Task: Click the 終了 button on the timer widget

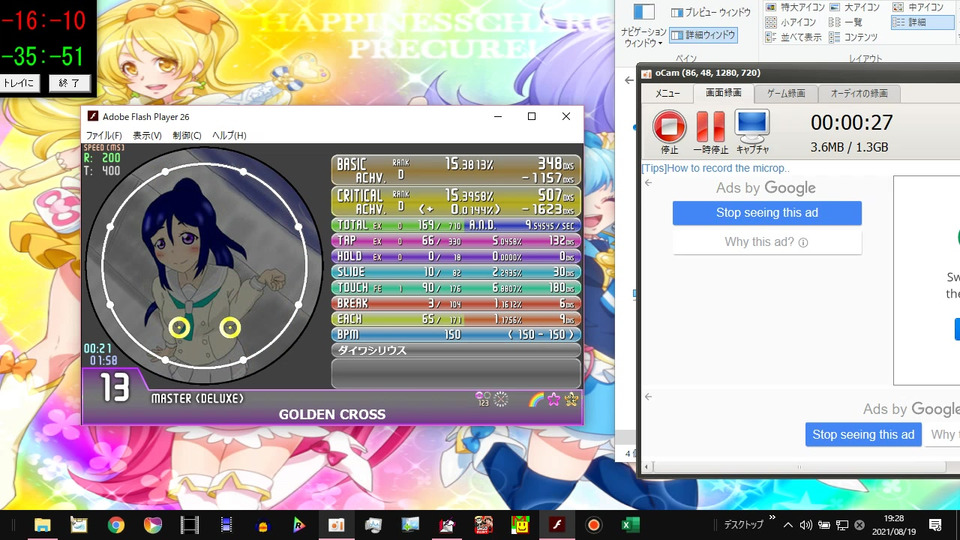Action: pyautogui.click(x=69, y=83)
